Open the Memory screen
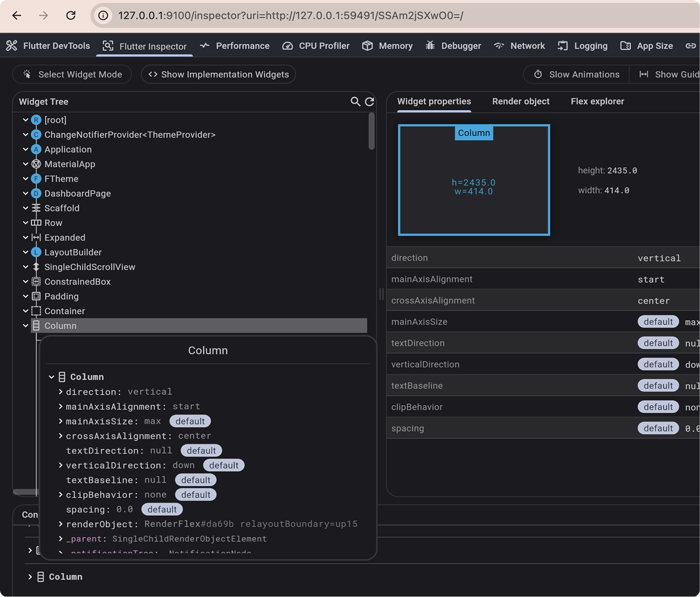The height and width of the screenshot is (597, 700). 387,46
